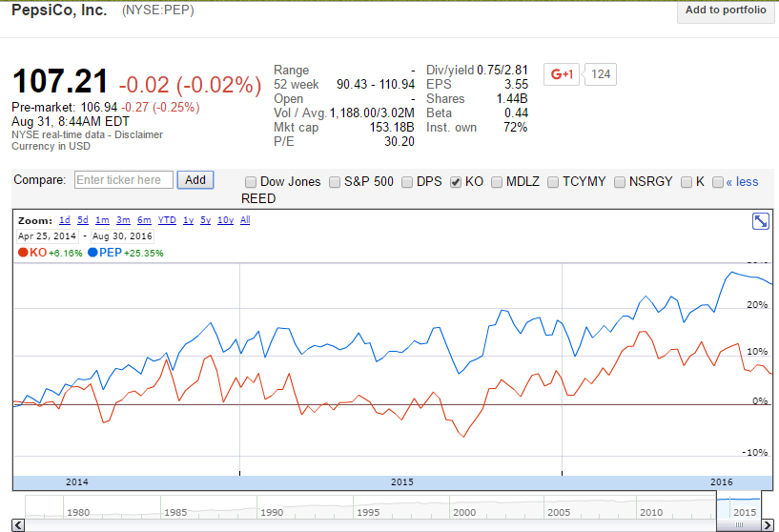Click the Add ticker button

(x=195, y=180)
